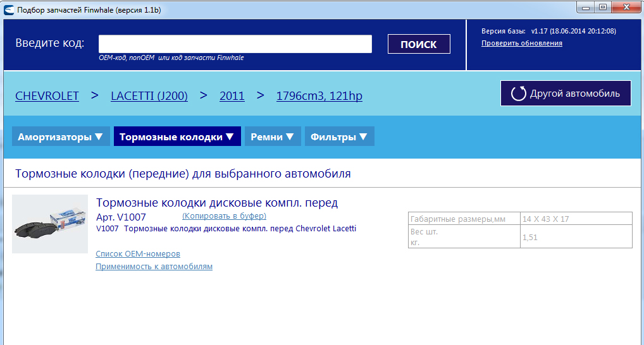Maximize the Finwhale window
Image resolution: width=644 pixels, height=345 pixels.
[602, 7]
